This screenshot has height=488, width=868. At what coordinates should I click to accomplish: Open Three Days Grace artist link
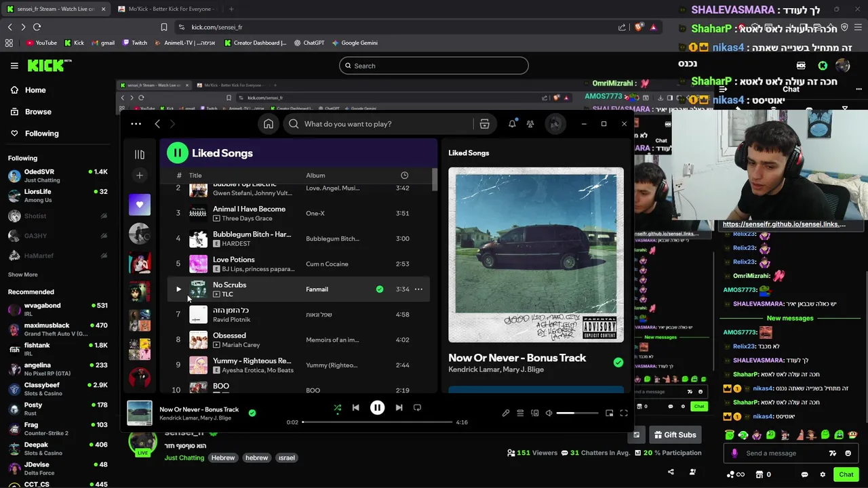(x=247, y=218)
